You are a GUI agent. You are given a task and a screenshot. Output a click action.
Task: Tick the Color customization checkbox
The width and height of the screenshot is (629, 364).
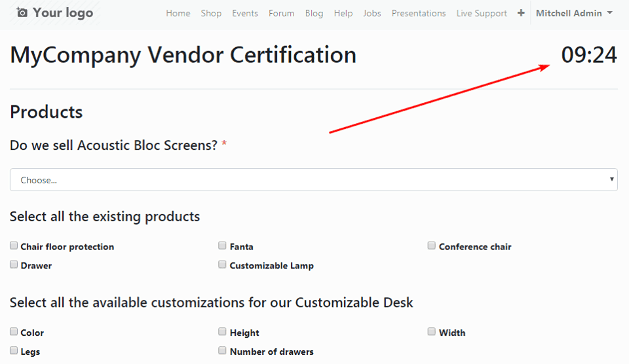coord(14,331)
